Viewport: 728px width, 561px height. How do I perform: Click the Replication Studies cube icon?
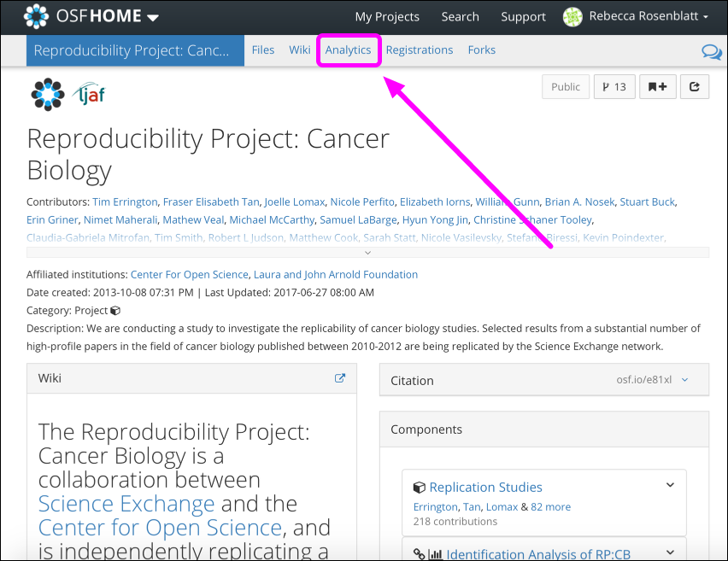point(419,488)
